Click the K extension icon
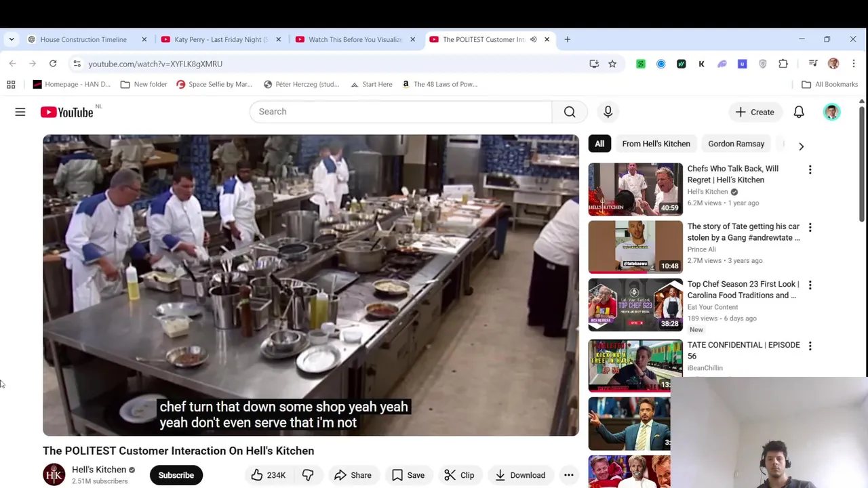The width and height of the screenshot is (868, 488). click(701, 64)
